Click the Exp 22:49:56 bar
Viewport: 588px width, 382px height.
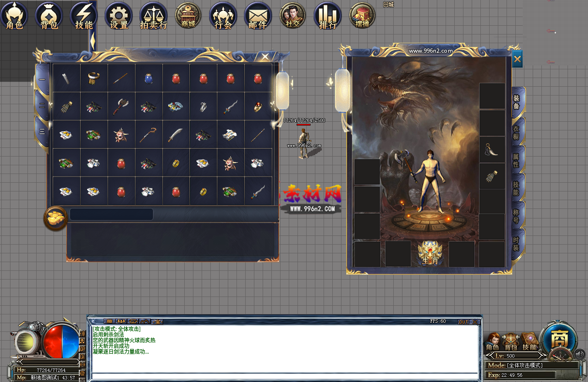(521, 375)
